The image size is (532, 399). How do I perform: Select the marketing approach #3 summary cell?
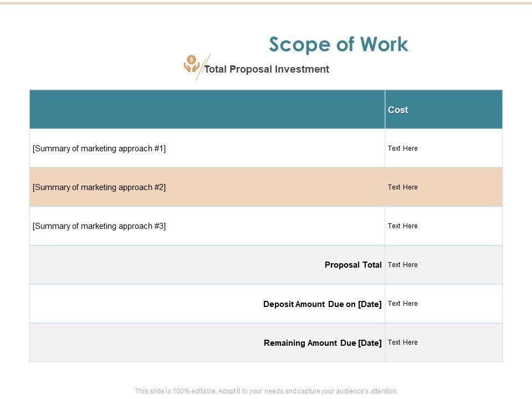pyautogui.click(x=99, y=226)
